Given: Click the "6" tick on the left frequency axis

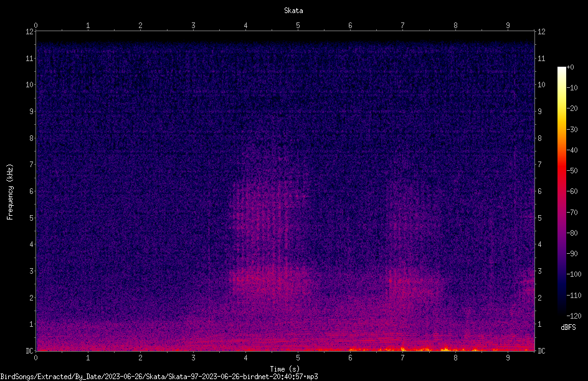Looking at the screenshot, I should pyautogui.click(x=32, y=191).
